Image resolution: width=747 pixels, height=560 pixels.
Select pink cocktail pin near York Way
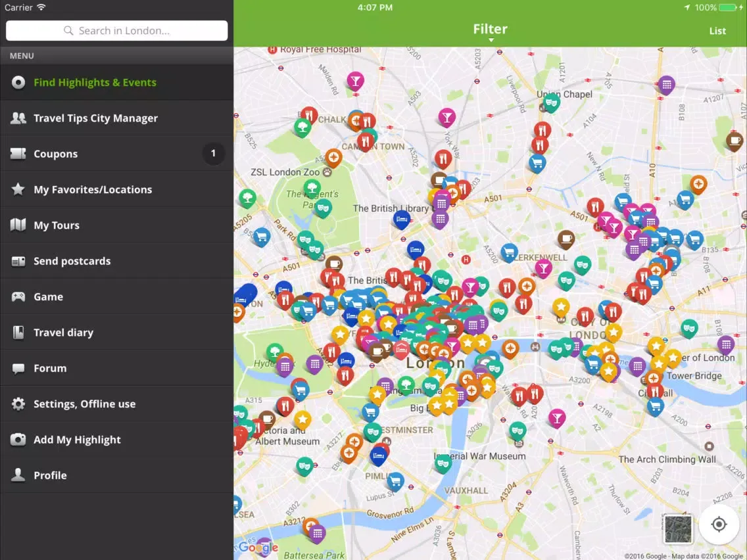[446, 117]
